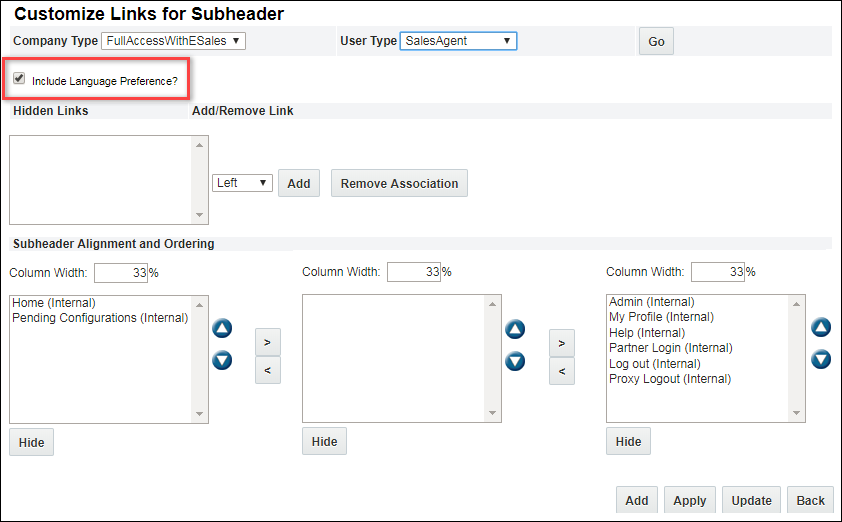Move up arrow beside the Home list

[x=222, y=328]
